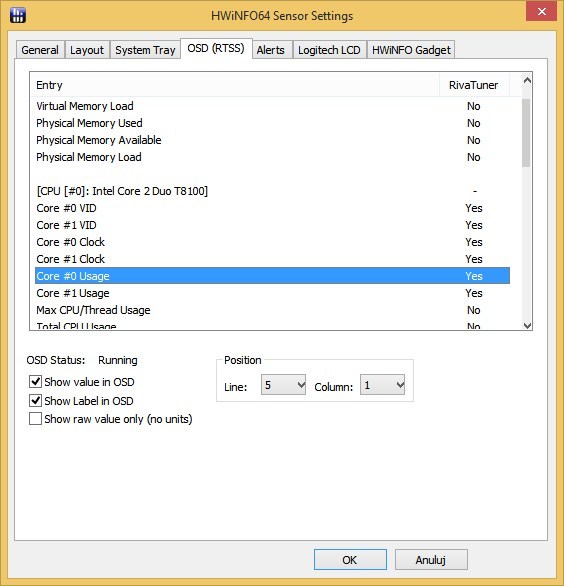The image size is (564, 586).
Task: Switch to the General tab
Action: click(x=40, y=50)
